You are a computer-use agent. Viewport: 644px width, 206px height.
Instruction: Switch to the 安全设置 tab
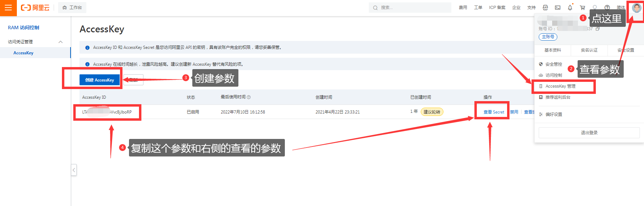click(626, 50)
